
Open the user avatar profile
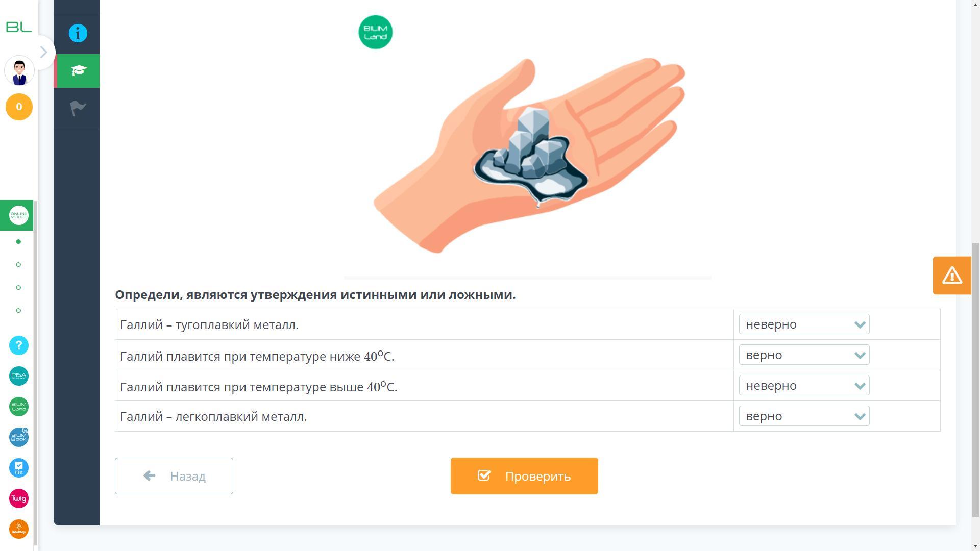(x=19, y=71)
